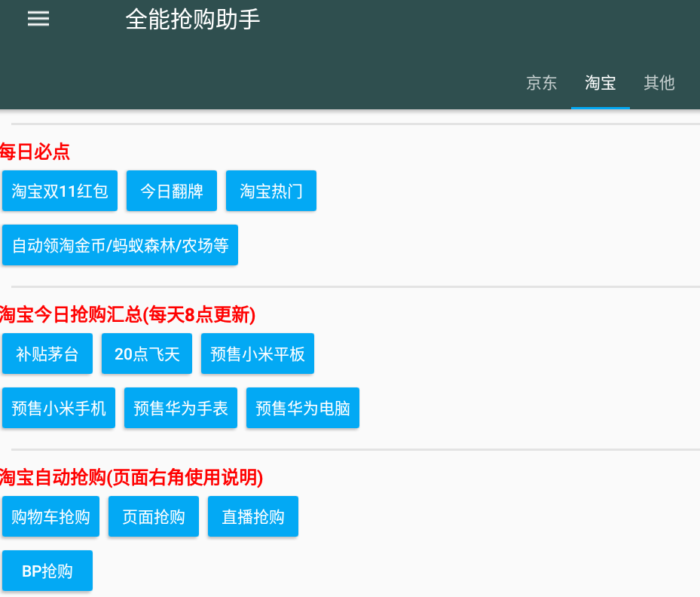
Task: Tap the 淘宝双11红包 button
Action: click(60, 191)
